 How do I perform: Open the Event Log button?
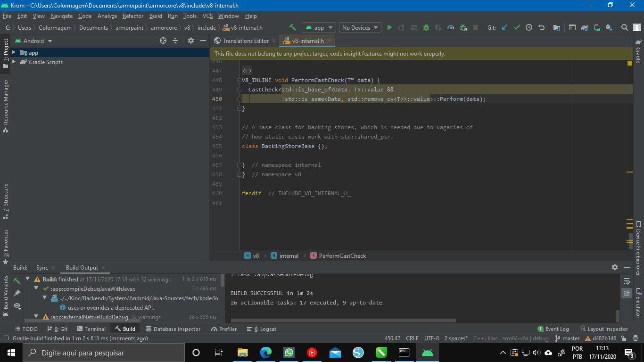(553, 329)
